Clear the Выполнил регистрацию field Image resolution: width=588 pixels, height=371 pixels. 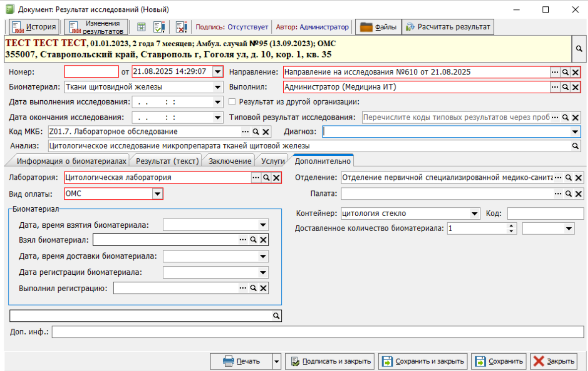coord(263,288)
